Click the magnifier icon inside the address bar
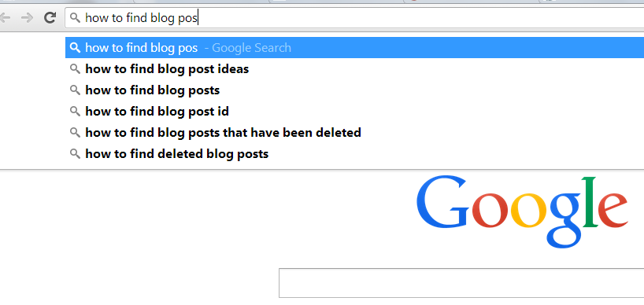This screenshot has width=644, height=305. coord(75,17)
